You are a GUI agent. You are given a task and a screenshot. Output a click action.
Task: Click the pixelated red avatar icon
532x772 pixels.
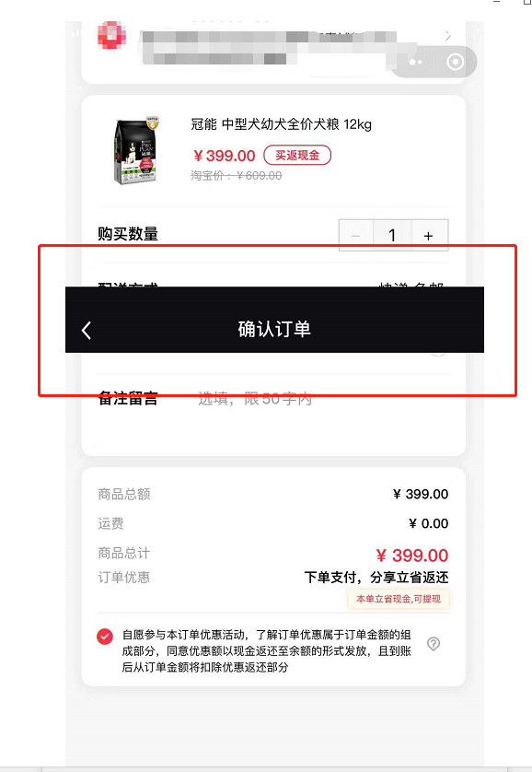coord(111,35)
